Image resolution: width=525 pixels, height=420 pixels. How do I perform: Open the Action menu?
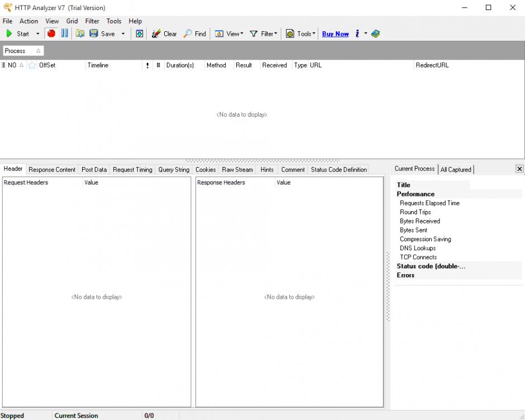[29, 21]
